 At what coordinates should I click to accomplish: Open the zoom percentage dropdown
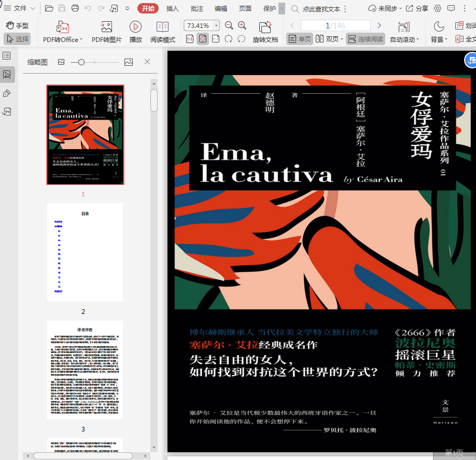click(x=216, y=25)
